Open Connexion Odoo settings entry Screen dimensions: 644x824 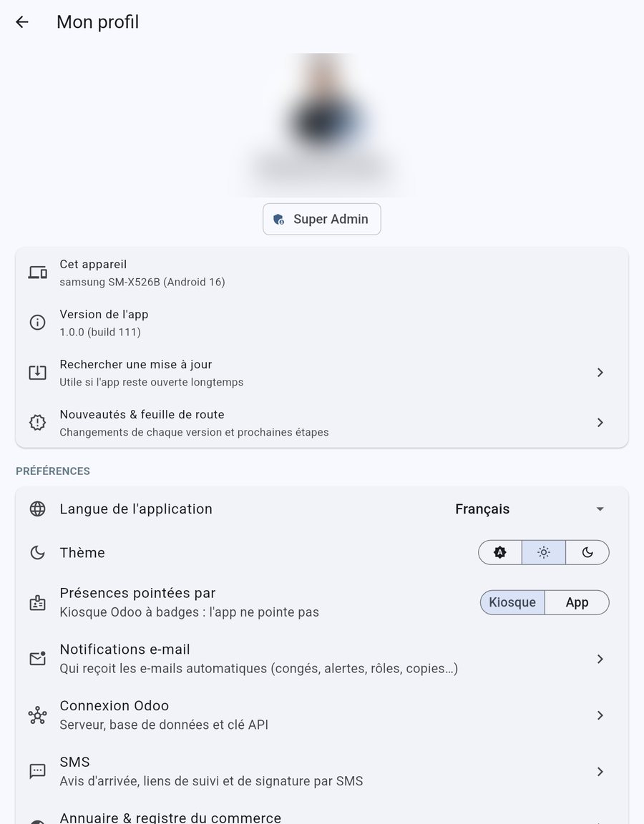(x=322, y=715)
